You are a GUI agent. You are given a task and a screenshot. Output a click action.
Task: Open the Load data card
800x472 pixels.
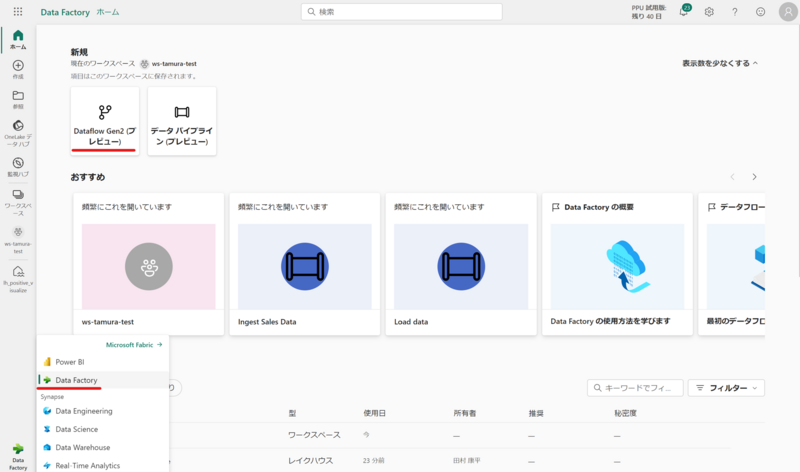point(461,264)
